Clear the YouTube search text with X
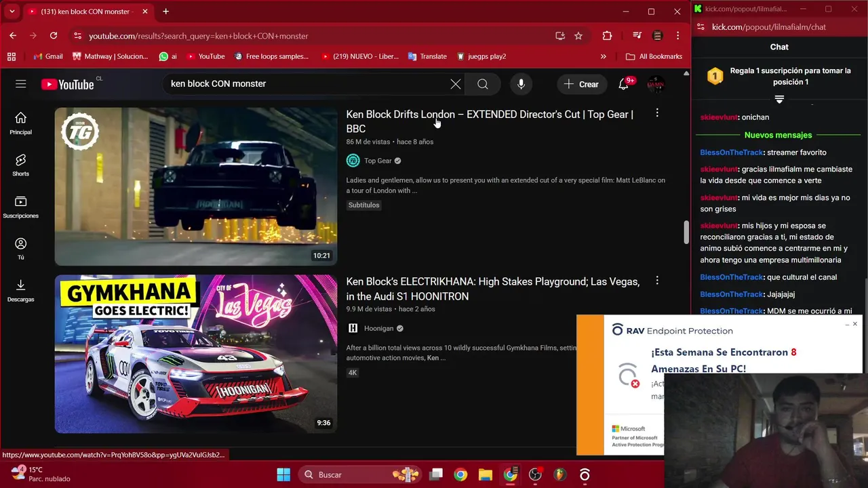The height and width of the screenshot is (488, 868). coord(456,84)
